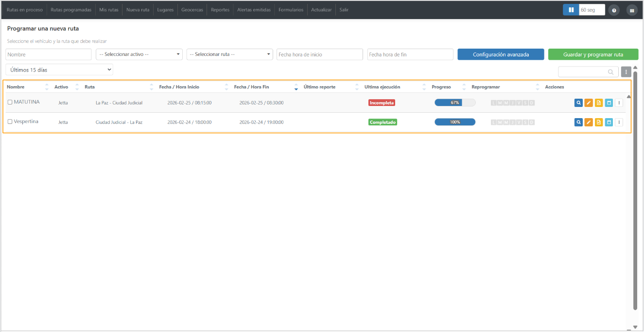Open the Vespertina route document report icon
The image size is (644, 332).
[599, 122]
